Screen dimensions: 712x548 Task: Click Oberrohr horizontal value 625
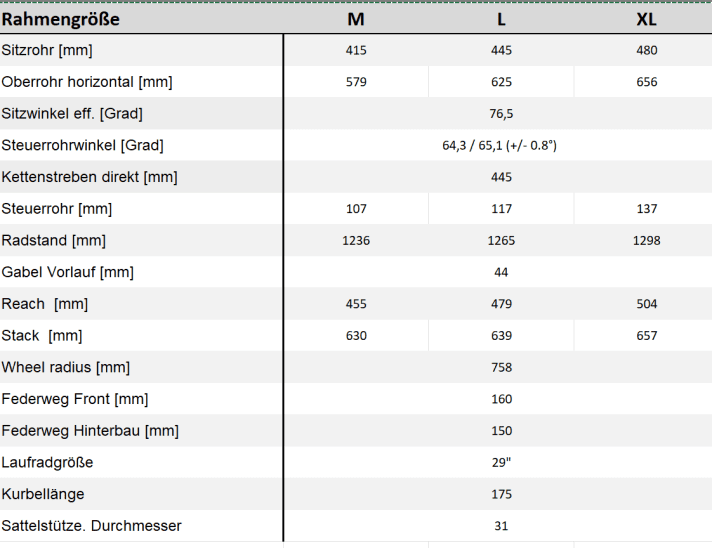501,82
